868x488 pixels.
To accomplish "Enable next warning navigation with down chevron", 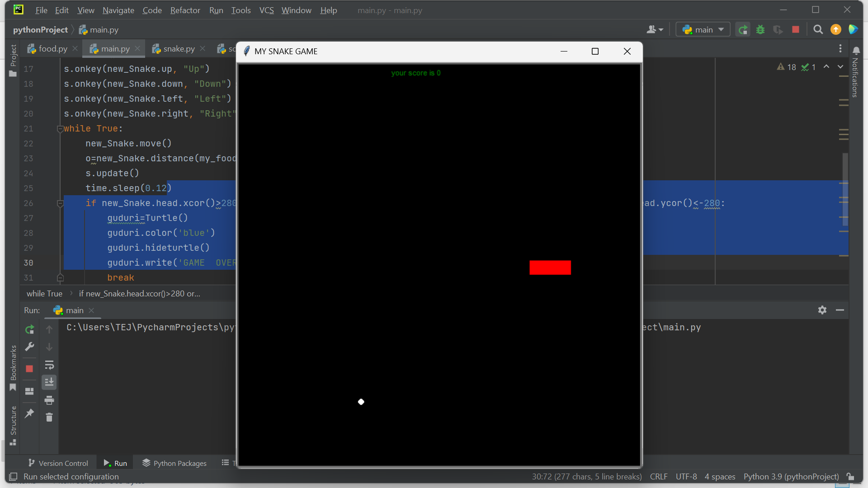I will (840, 67).
